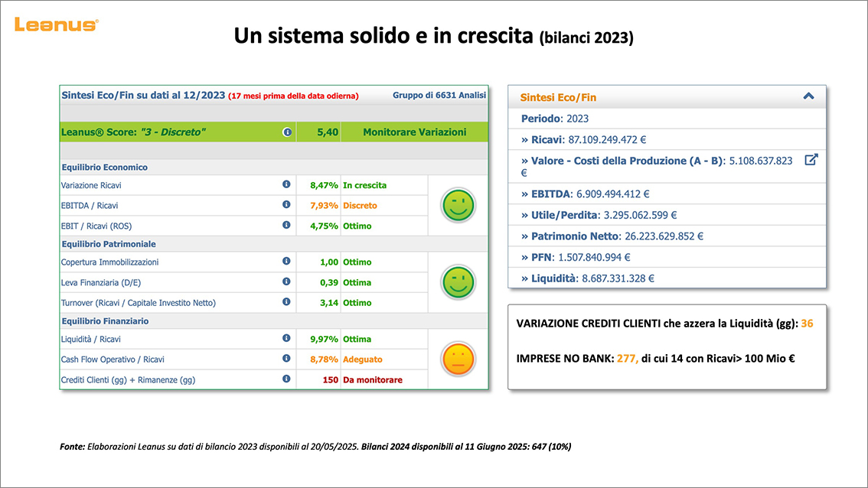Click the 'Adeguato' status

coord(363,359)
